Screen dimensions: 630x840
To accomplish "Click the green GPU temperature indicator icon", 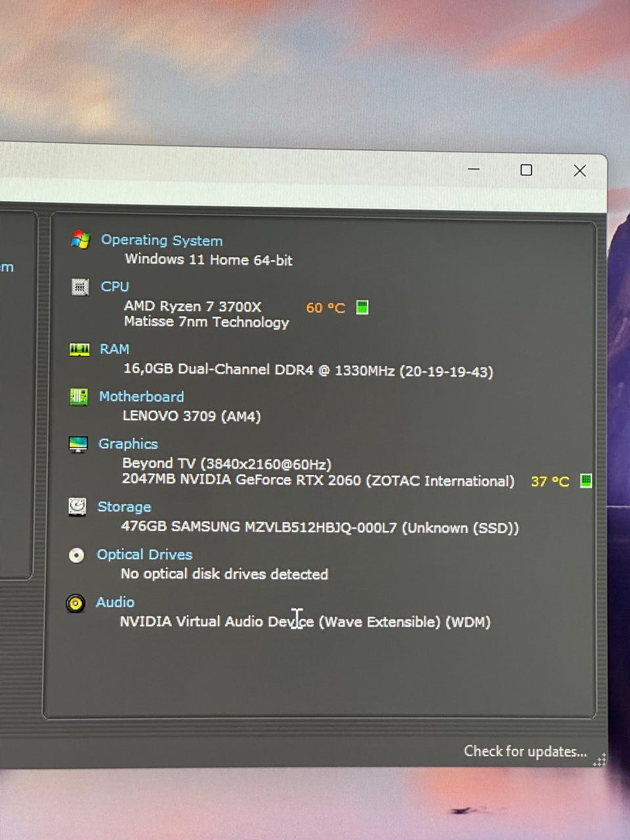I will click(x=586, y=480).
